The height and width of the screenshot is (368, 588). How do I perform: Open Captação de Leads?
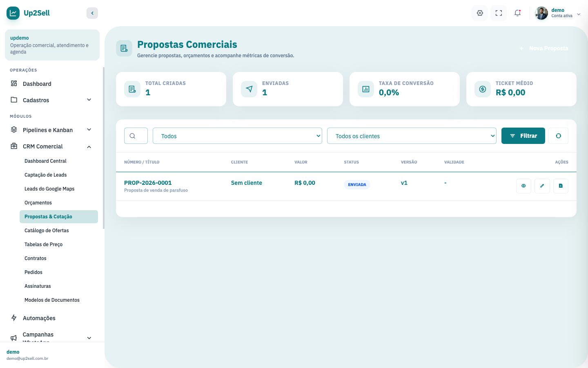click(59, 175)
